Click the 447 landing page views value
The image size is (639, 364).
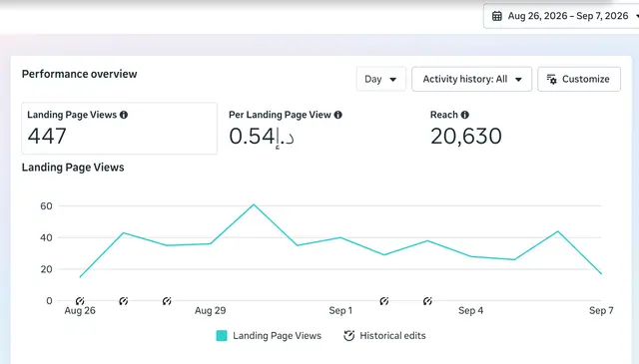tap(47, 136)
